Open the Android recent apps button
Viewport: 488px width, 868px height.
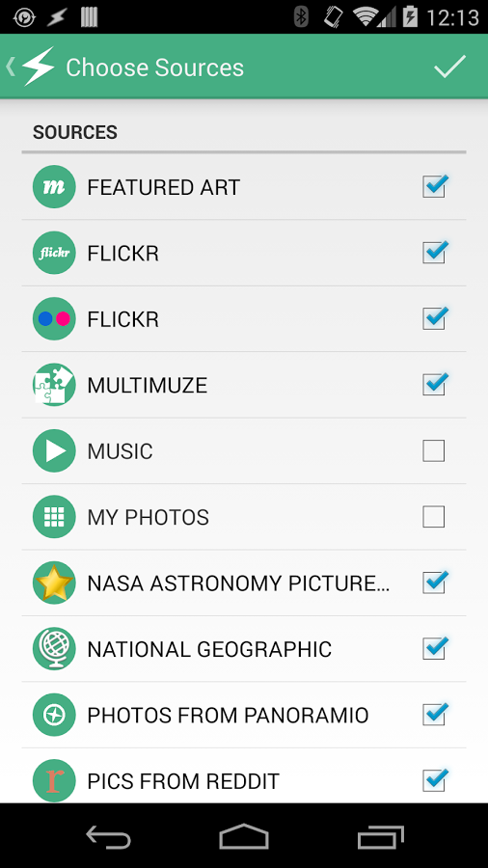coord(381,837)
